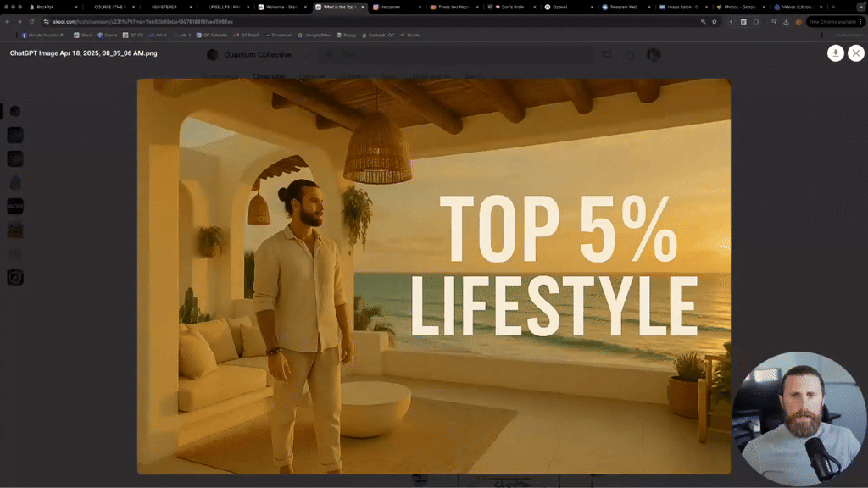Viewport: 868px width, 488px height.
Task: Open the Ads 1 bookmark
Action: point(158,35)
